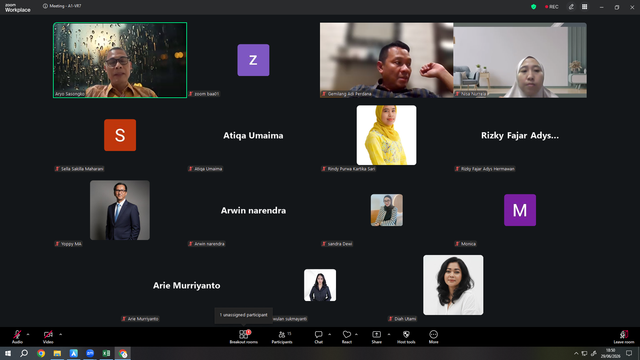640x360 pixels.
Task: Open the Breakout rooms panel
Action: tap(244, 337)
